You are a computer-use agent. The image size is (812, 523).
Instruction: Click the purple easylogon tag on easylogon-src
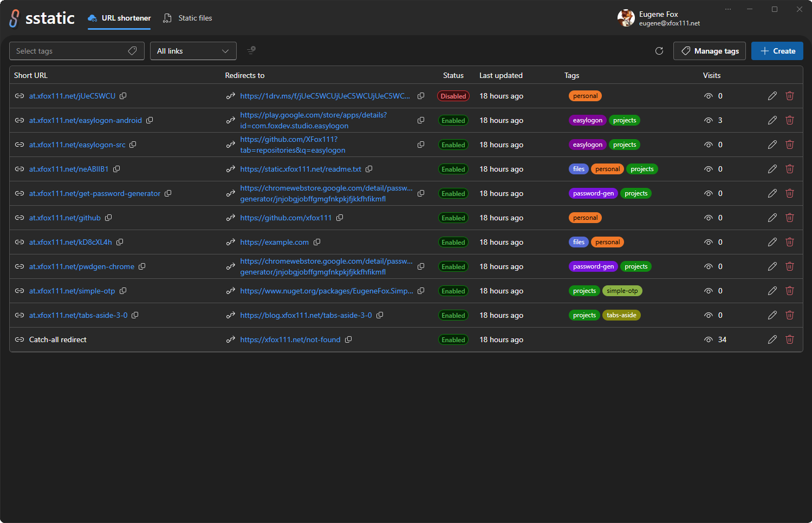[x=588, y=145]
